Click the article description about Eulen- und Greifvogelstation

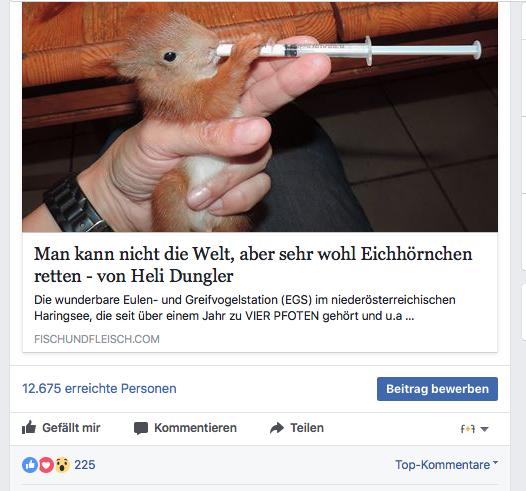(245, 308)
